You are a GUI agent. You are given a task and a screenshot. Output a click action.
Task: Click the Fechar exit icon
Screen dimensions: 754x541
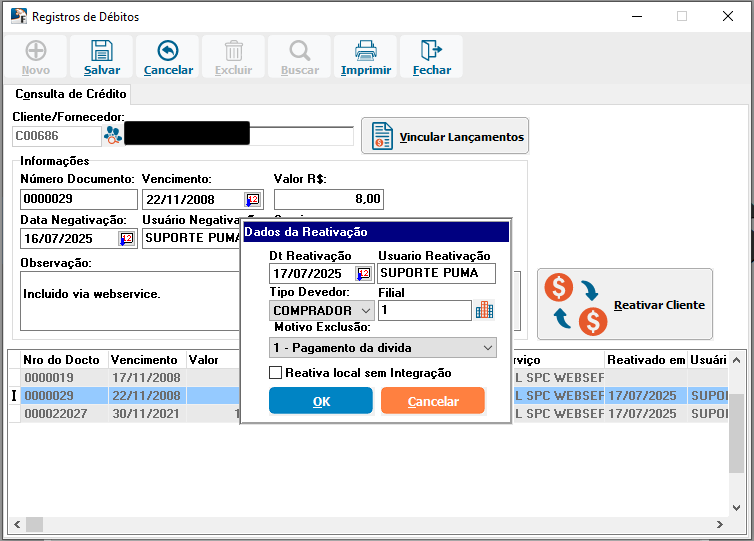[x=431, y=57]
